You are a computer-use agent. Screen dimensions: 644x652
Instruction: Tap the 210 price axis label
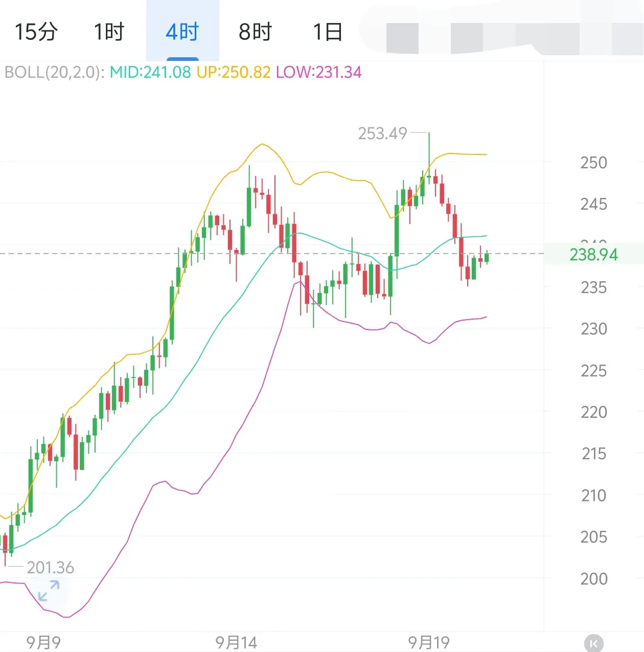pos(593,496)
